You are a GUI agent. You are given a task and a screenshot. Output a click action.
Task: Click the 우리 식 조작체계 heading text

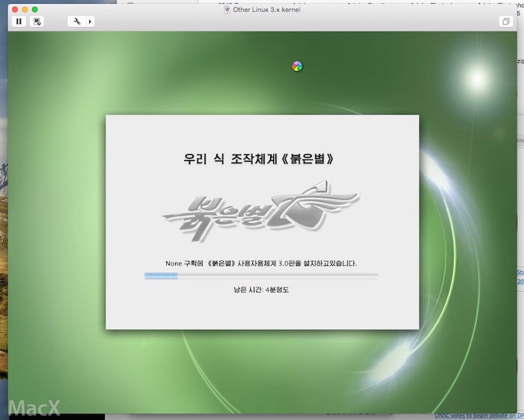[x=259, y=159]
